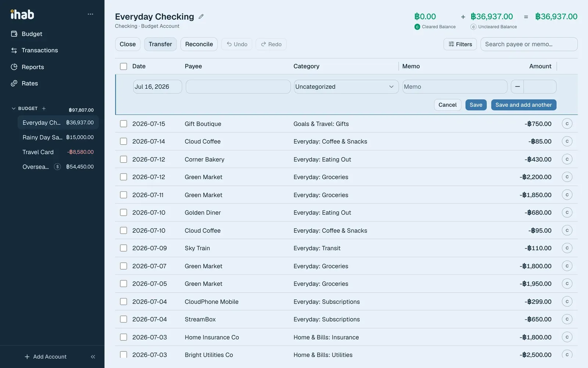Click the Bright Utilities Co payee
The image size is (588, 368).
[x=209, y=355]
